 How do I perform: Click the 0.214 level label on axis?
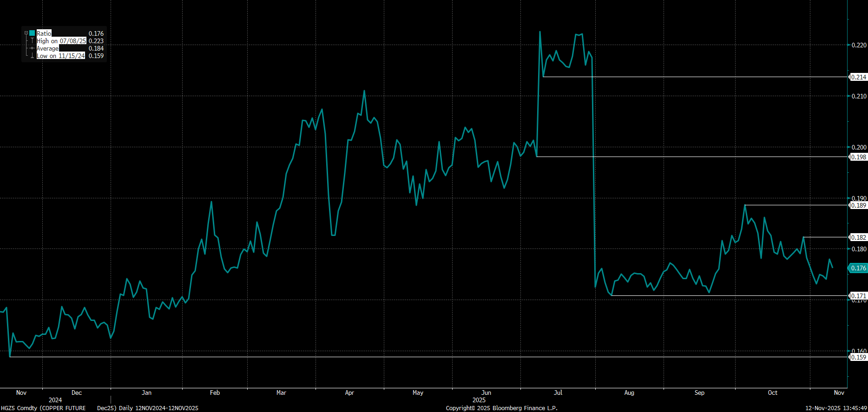(858, 77)
